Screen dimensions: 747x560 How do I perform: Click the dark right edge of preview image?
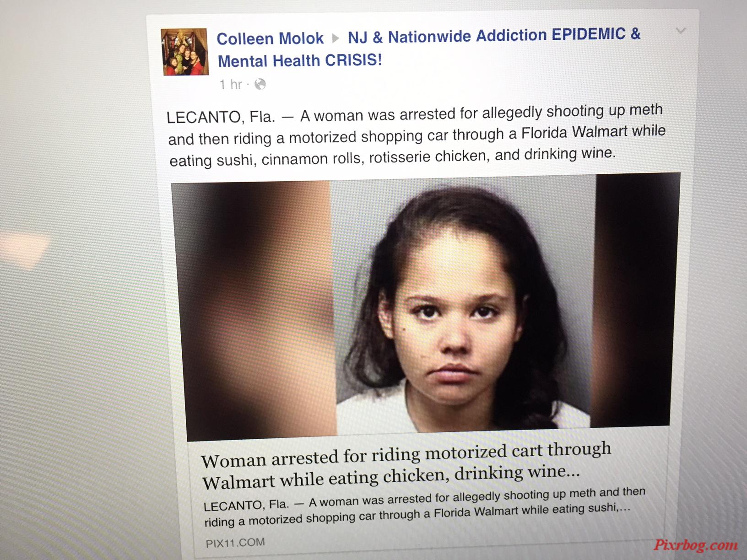634,300
